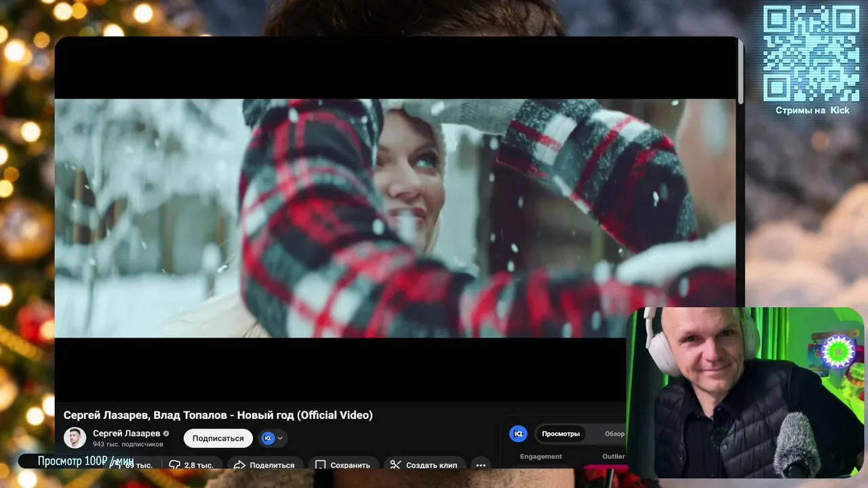Click the Engagement label in IQ panel
The width and height of the screenshot is (868, 488).
point(541,456)
